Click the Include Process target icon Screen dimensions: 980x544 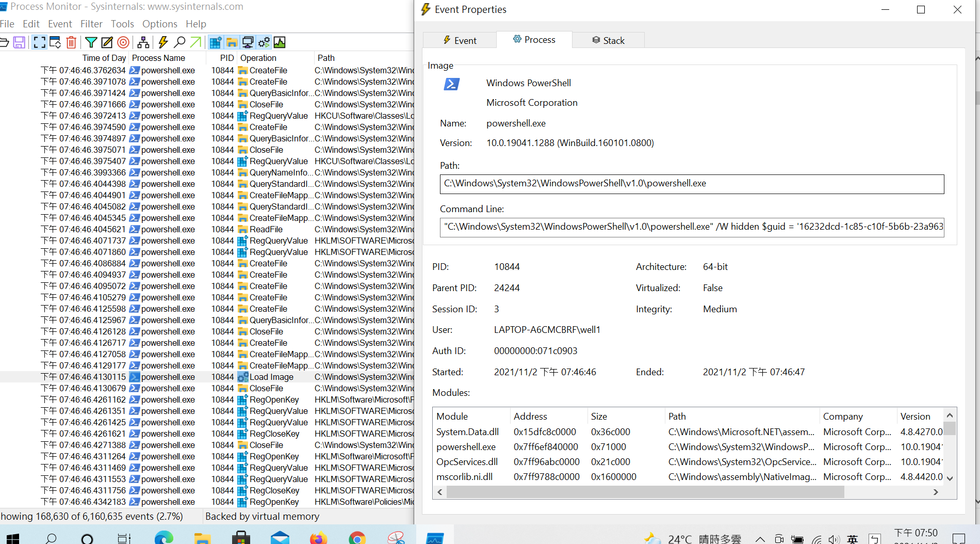pos(123,42)
